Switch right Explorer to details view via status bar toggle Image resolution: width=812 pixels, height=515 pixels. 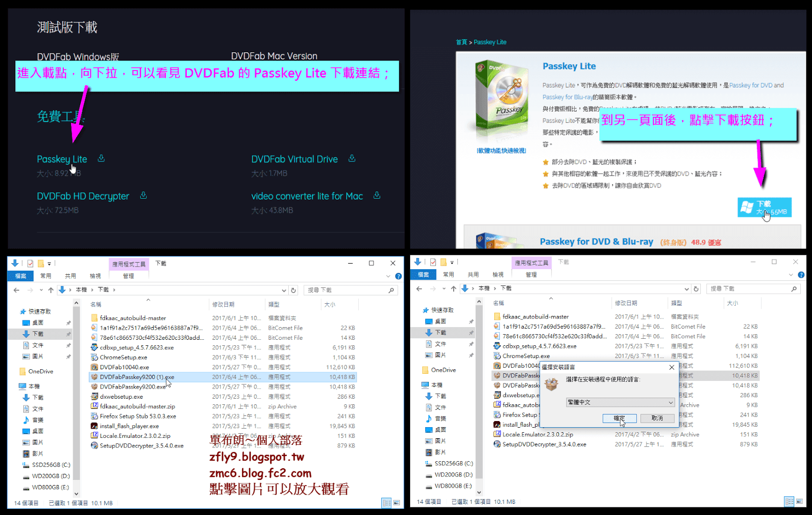pyautogui.click(x=789, y=501)
